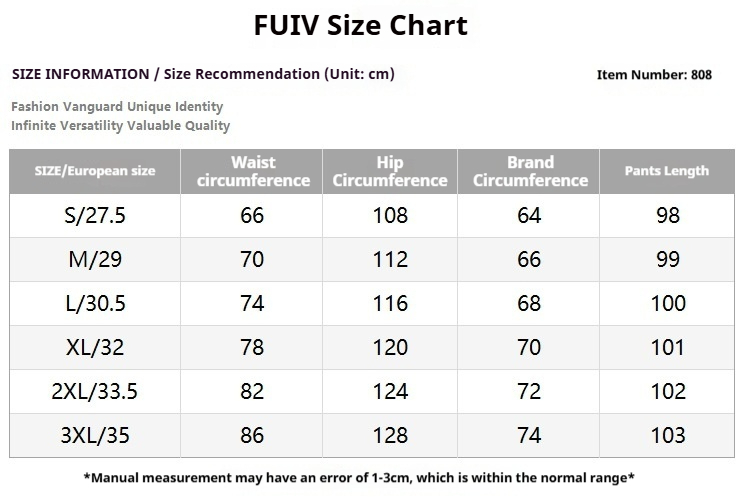The width and height of the screenshot is (745, 497).
Task: Click the manual measurement error note
Action: click(x=360, y=477)
